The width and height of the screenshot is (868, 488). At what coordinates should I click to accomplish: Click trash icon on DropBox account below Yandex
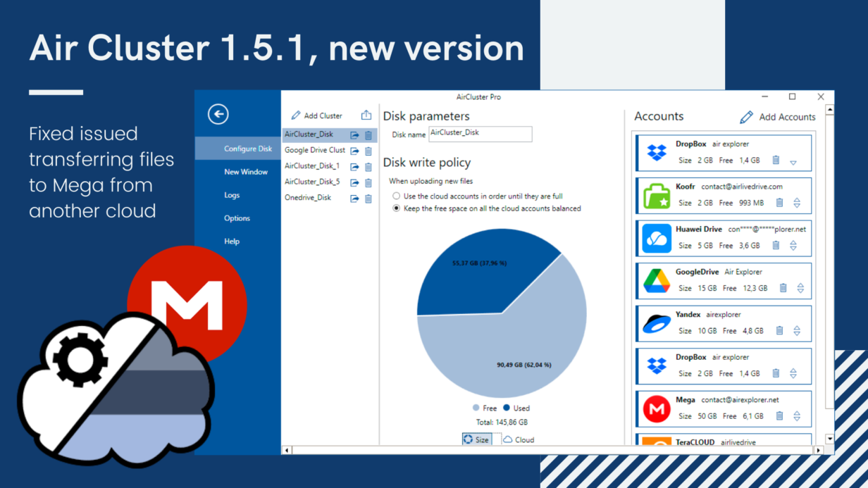[776, 373]
